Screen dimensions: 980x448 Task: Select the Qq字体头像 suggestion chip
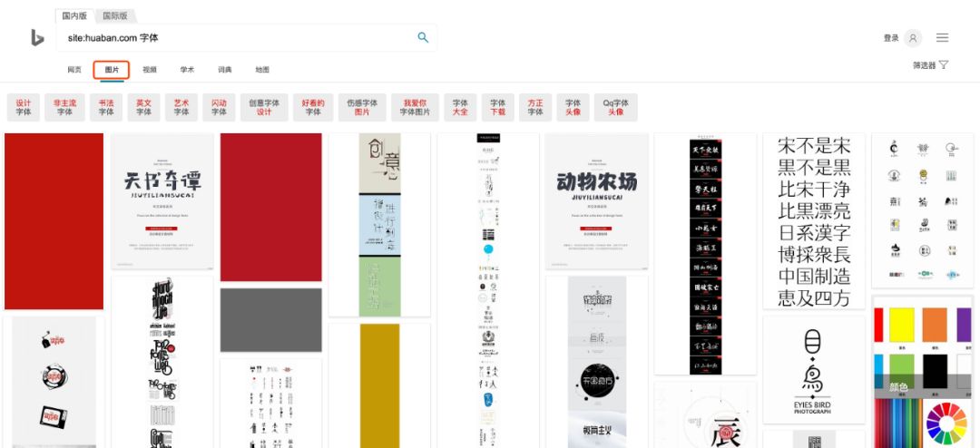615,108
